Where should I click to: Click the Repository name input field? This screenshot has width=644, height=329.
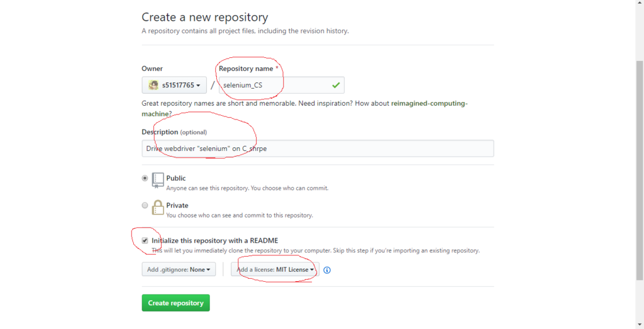click(x=281, y=85)
